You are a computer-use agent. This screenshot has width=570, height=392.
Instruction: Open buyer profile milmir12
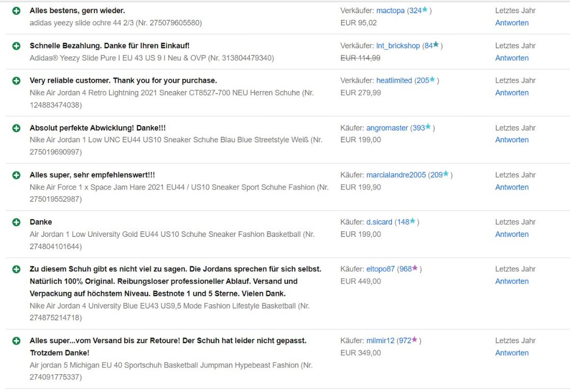click(380, 341)
